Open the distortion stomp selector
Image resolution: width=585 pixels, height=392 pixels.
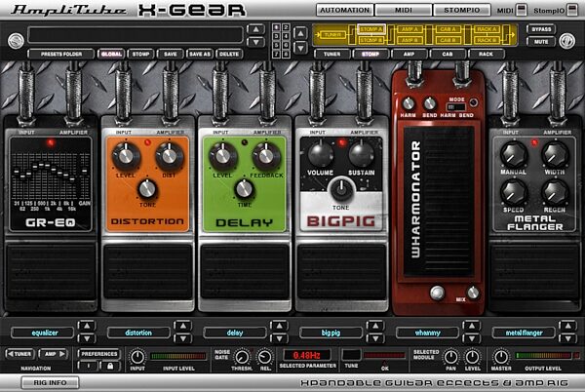tap(138, 333)
